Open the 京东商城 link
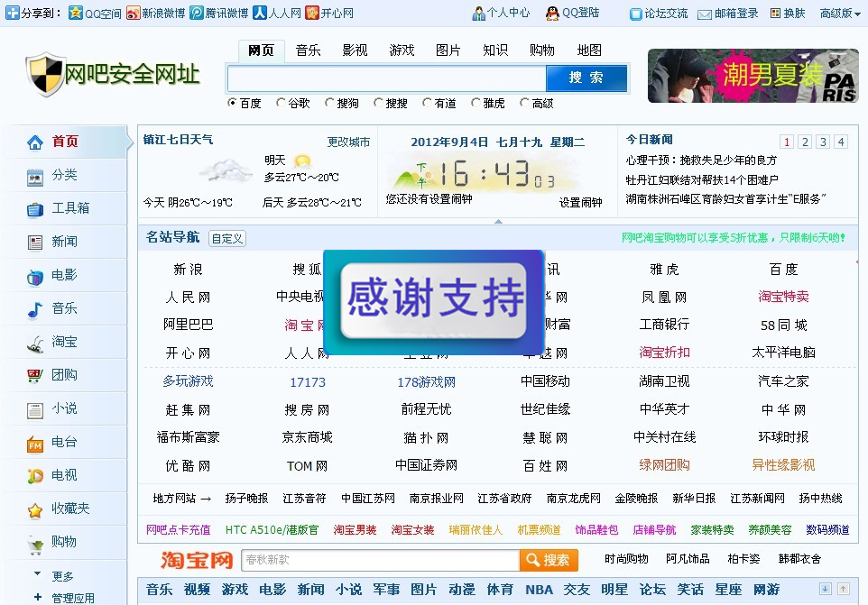Viewport: 868px width, 605px height. click(x=308, y=437)
